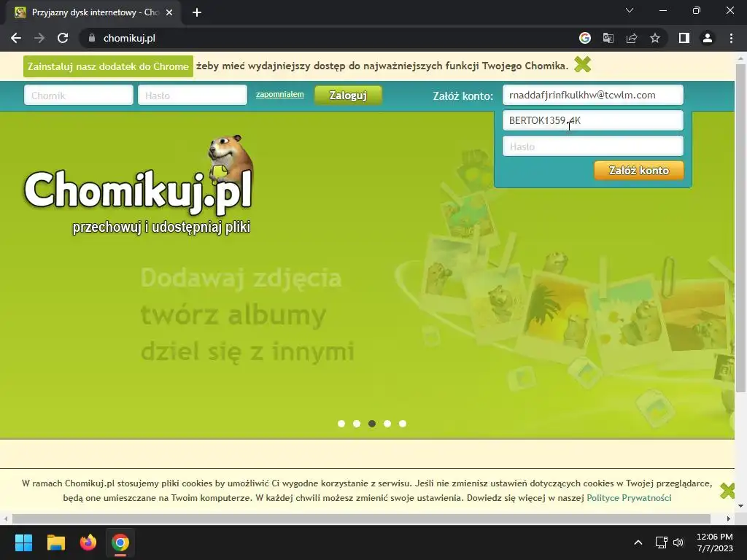Screen dimensions: 747x560
Task: Click the horizontal scrollbar right arrow
Action: (x=729, y=518)
